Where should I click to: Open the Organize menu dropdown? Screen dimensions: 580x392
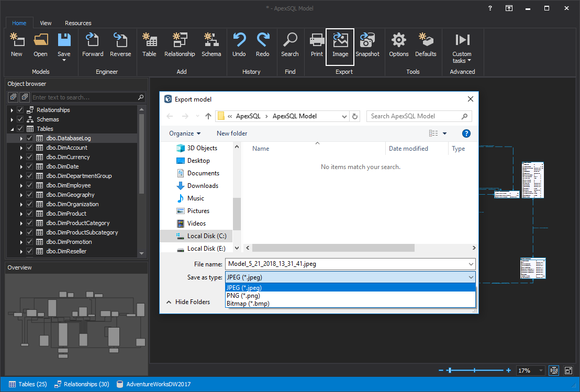point(185,133)
